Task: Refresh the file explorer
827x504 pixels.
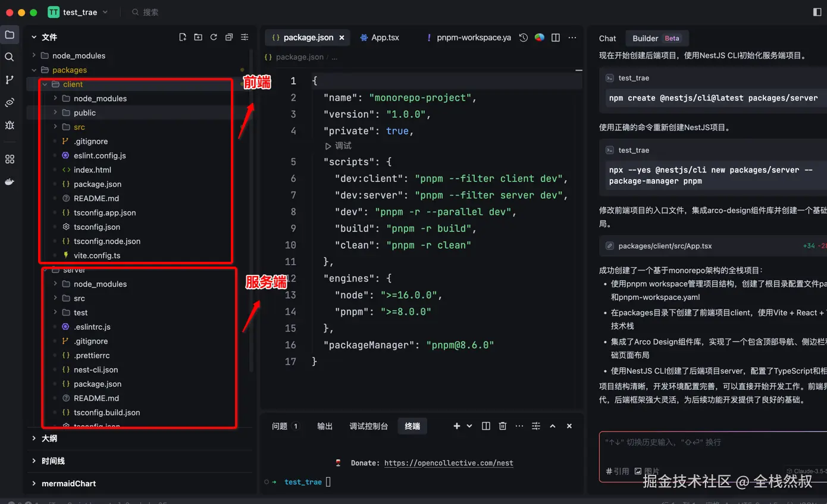Action: tap(214, 37)
